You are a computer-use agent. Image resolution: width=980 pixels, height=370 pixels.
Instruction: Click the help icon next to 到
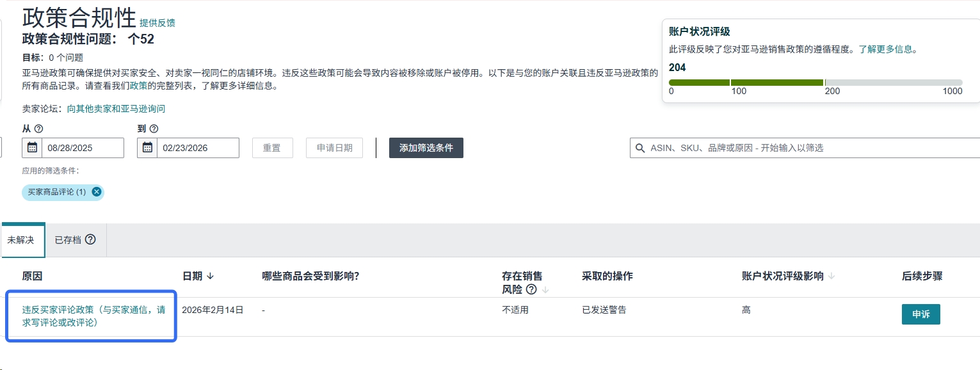tap(154, 129)
